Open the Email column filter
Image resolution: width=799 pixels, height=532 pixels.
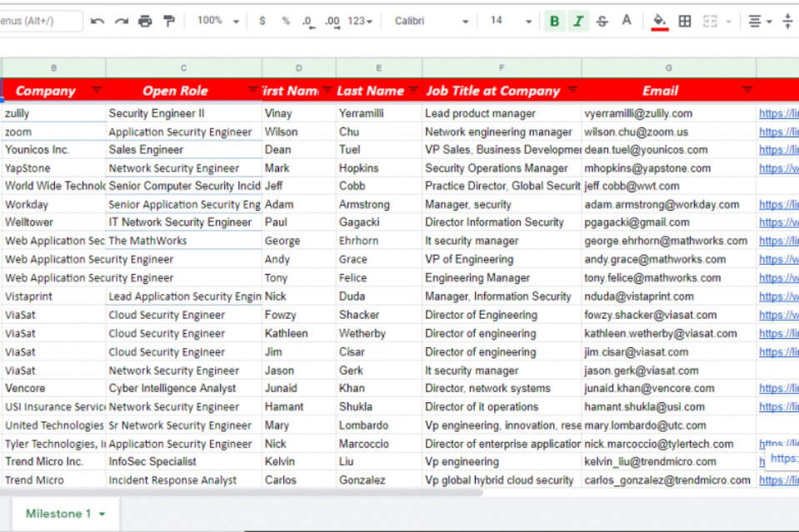click(x=747, y=90)
